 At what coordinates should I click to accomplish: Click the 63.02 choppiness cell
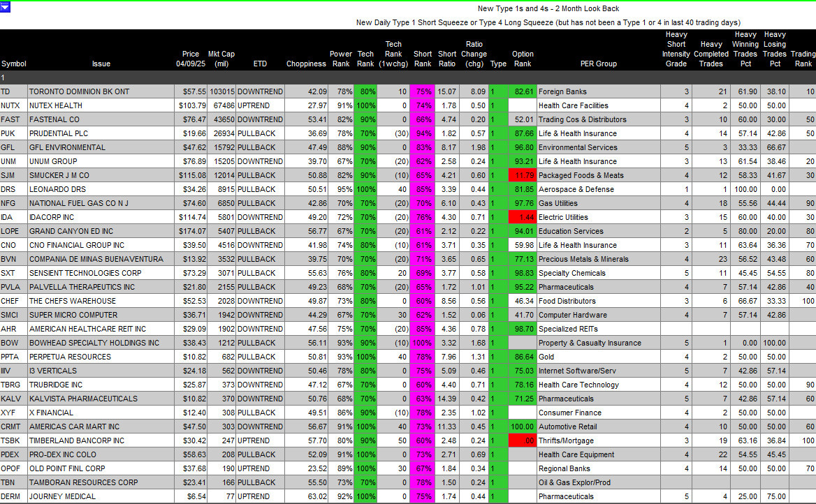pyautogui.click(x=307, y=497)
